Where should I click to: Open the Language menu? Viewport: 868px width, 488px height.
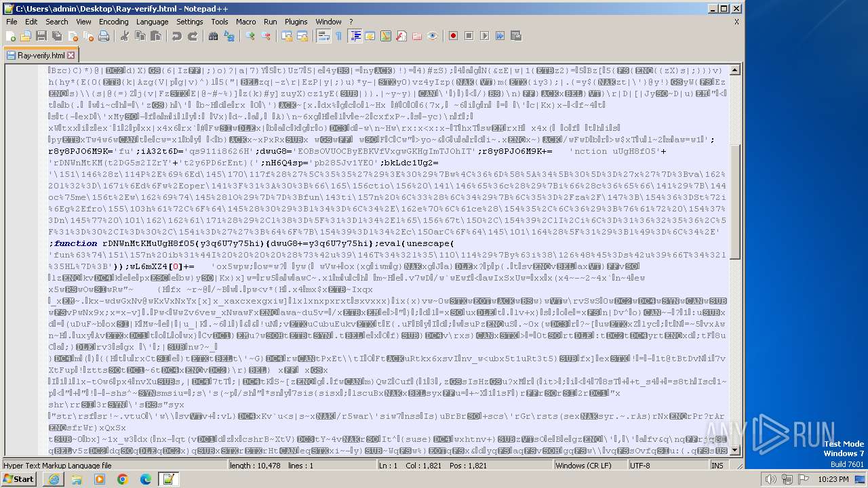click(x=152, y=22)
